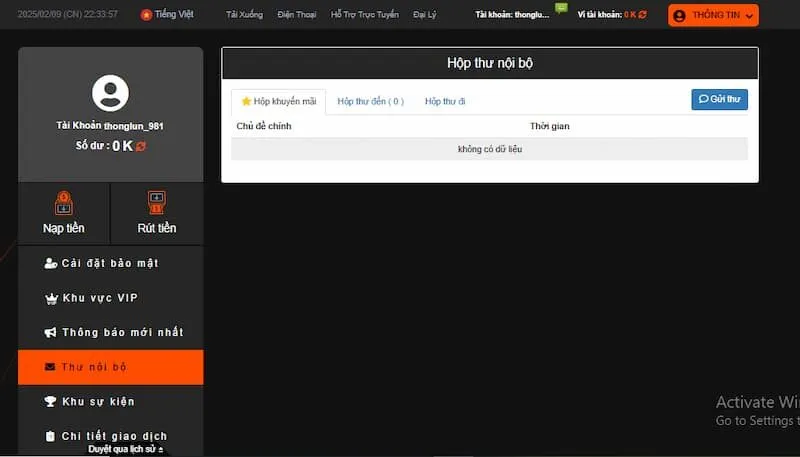
Task: Click the green message notification icon
Action: (x=561, y=8)
